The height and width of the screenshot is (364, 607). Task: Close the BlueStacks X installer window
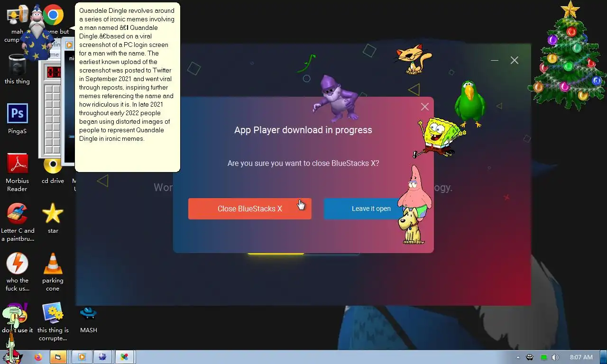pyautogui.click(x=515, y=60)
